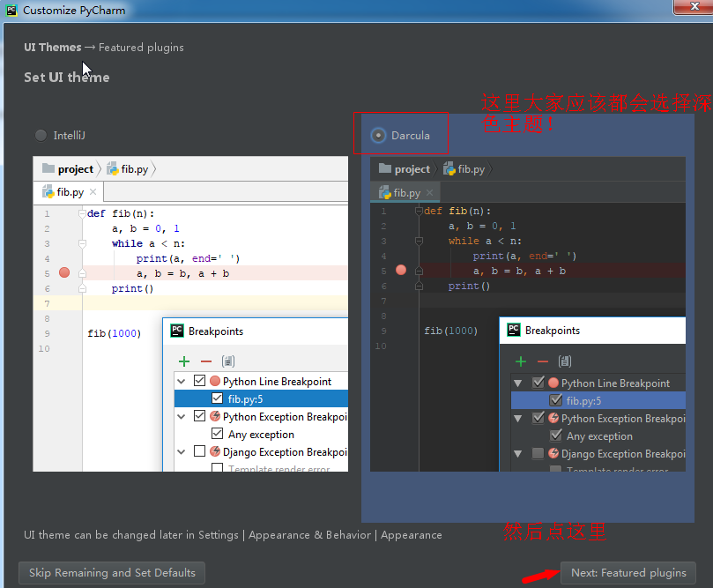
Task: Toggle Python Line Breakpoint checkbox in IntelliJ preview
Action: click(x=199, y=380)
